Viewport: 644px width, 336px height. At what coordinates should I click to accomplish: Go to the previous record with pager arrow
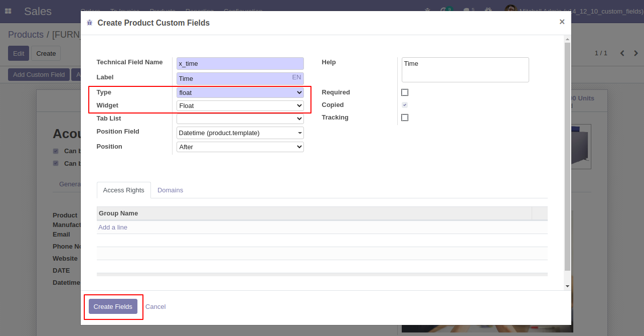click(x=622, y=53)
